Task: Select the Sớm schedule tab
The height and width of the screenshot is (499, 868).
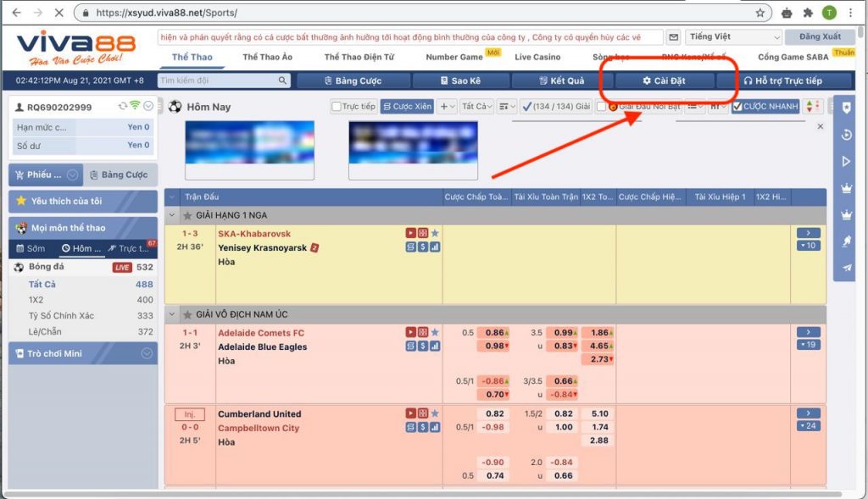Action: click(31, 248)
